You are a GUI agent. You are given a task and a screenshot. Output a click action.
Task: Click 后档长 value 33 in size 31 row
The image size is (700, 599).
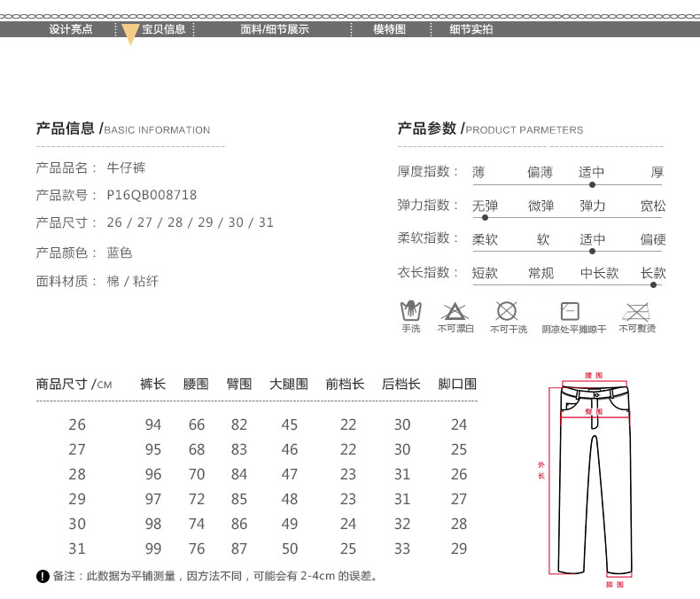(x=402, y=548)
